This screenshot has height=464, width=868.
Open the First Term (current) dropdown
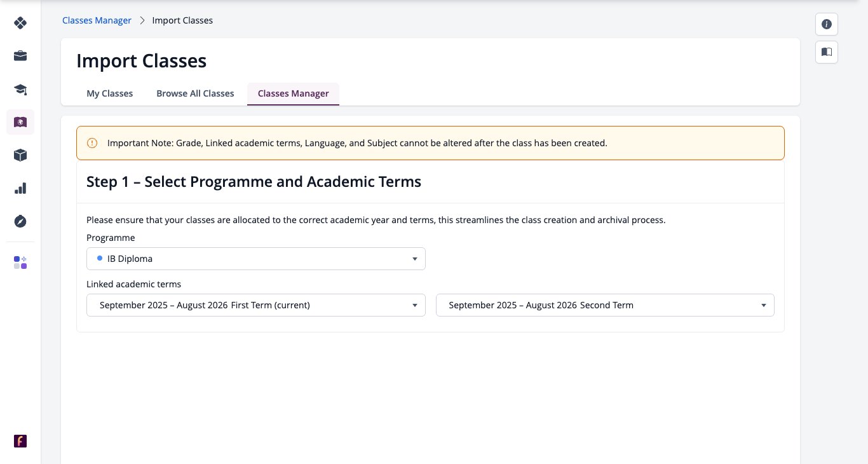(256, 305)
